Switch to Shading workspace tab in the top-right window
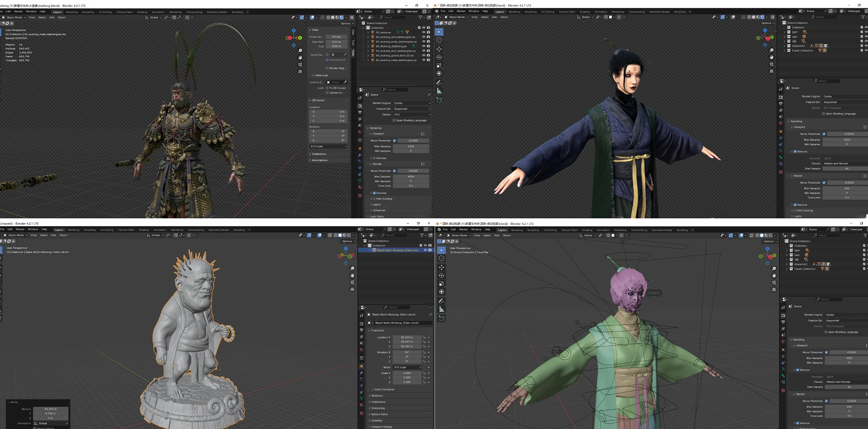This screenshot has height=429, width=868. point(585,12)
